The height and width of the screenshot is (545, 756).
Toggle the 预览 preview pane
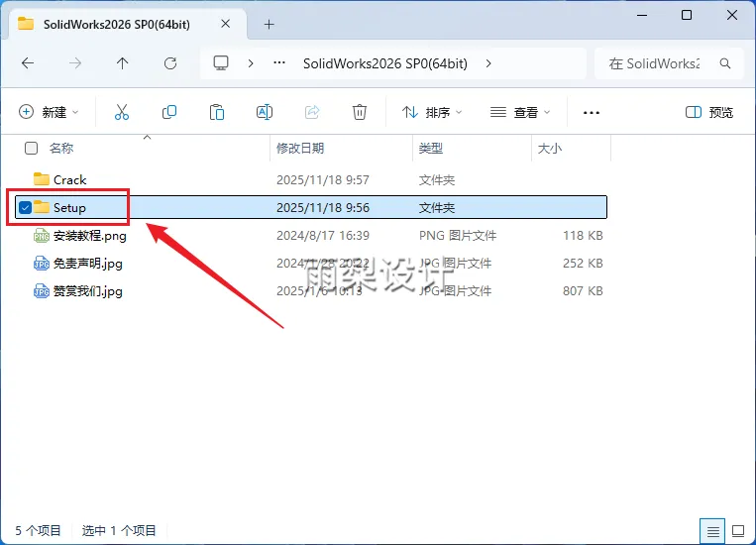pos(709,112)
